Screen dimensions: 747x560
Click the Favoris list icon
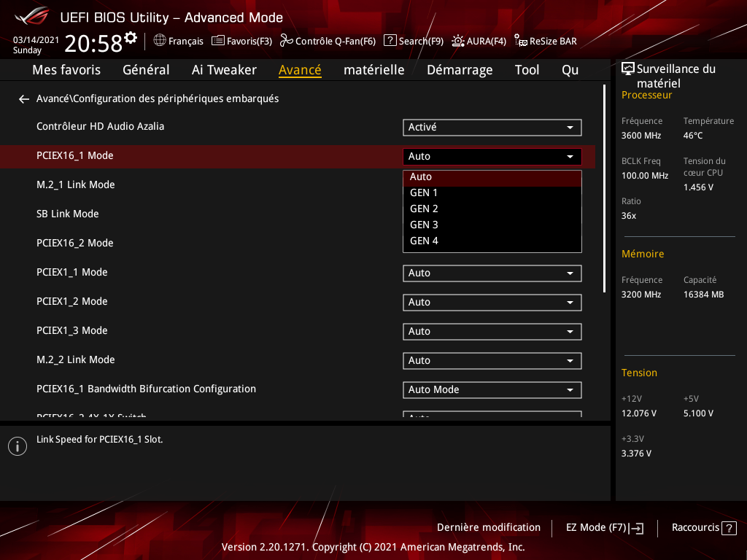click(x=217, y=41)
